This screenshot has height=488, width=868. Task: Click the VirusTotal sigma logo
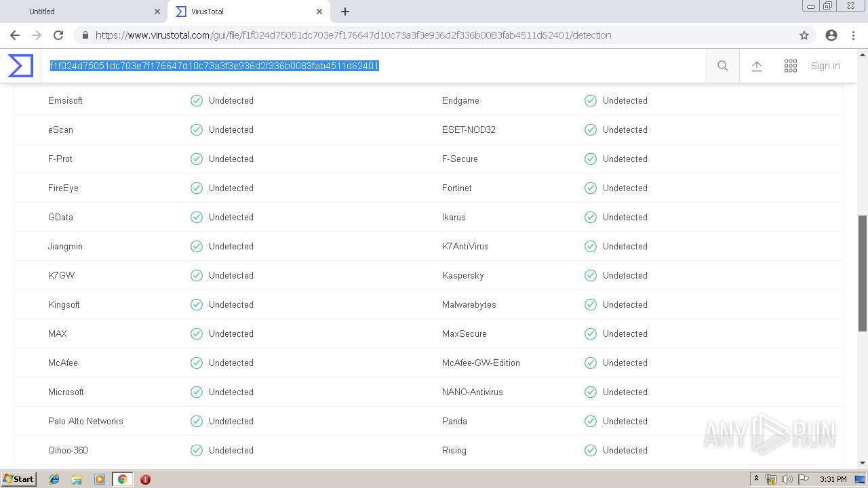(20, 66)
